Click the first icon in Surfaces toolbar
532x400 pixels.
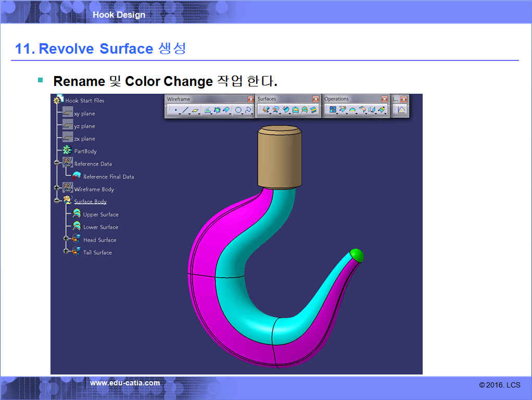coord(266,110)
